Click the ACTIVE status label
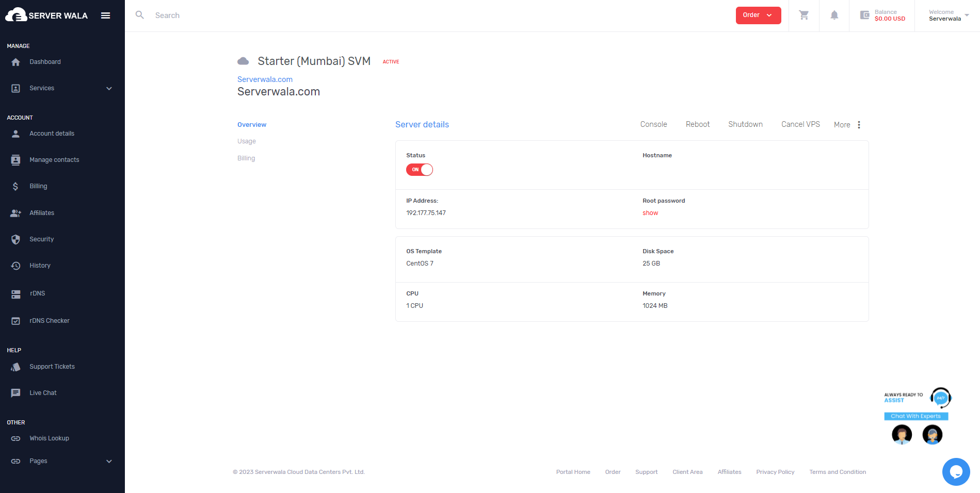The height and width of the screenshot is (493, 980). (391, 62)
